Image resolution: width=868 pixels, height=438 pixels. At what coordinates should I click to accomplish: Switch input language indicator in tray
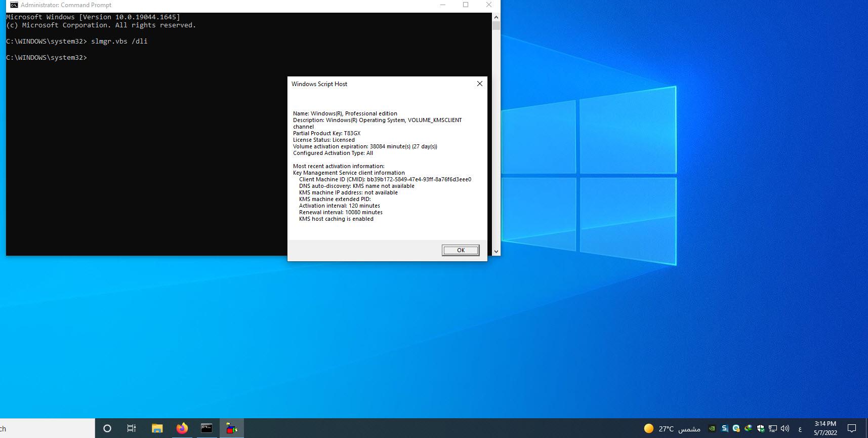[800, 429]
